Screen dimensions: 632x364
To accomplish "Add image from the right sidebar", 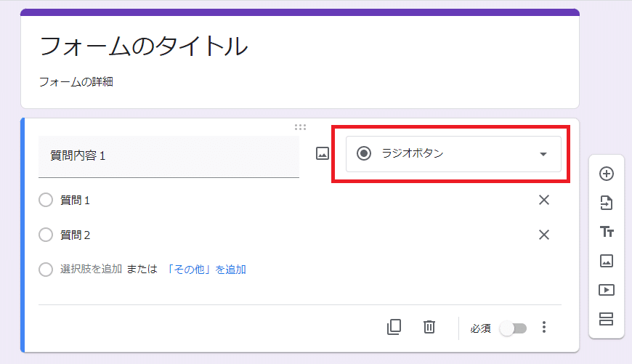I will click(606, 261).
